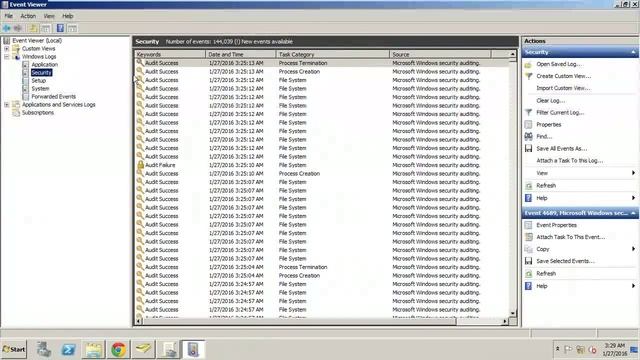Screen dimensions: 640x360
Task: Open the View menu
Action: coord(49,16)
